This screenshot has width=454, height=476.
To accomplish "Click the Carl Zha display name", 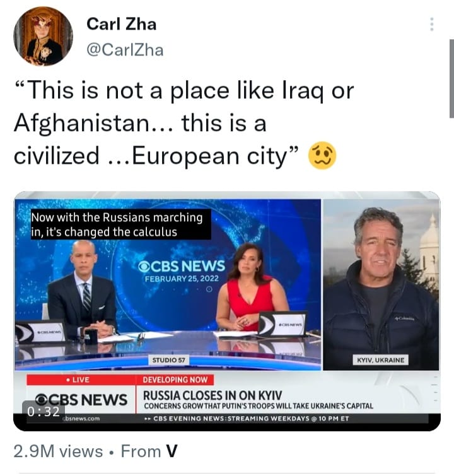I will click(122, 24).
